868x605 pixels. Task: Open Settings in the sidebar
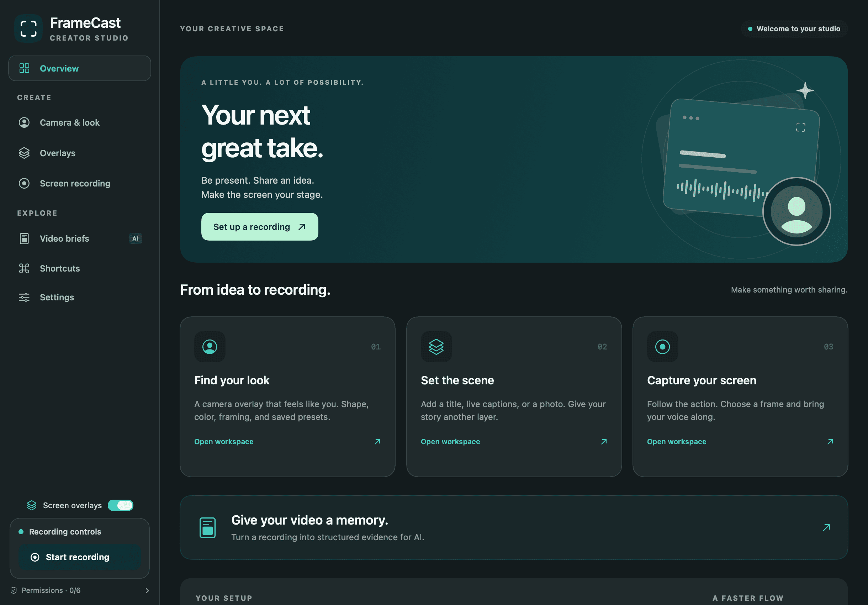click(80, 297)
